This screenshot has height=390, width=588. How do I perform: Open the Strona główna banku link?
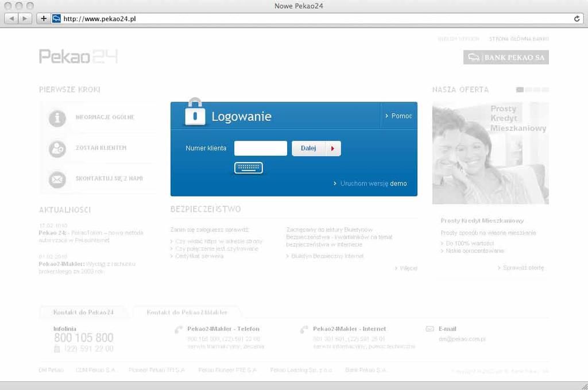point(519,39)
